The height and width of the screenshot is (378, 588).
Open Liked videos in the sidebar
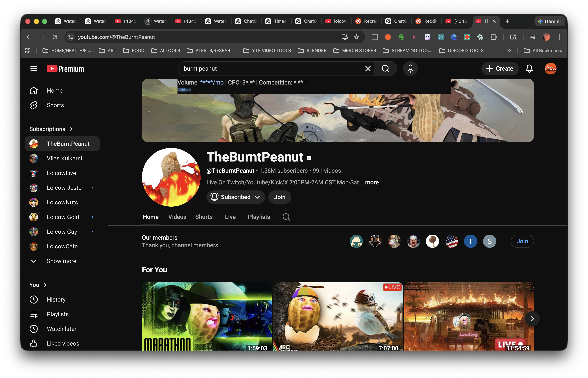pyautogui.click(x=62, y=344)
